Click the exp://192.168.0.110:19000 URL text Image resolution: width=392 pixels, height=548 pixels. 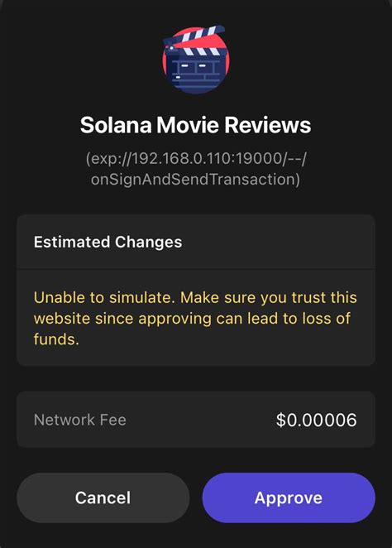point(196,159)
